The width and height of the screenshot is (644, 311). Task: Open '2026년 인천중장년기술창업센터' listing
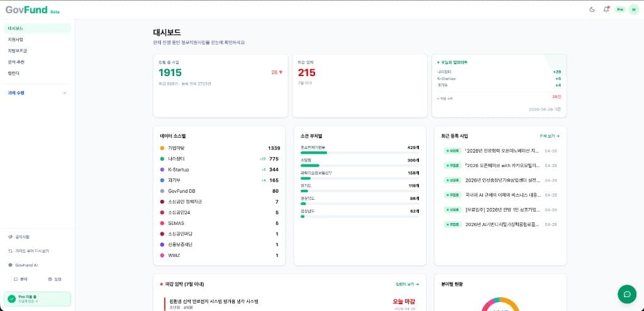[x=501, y=180]
